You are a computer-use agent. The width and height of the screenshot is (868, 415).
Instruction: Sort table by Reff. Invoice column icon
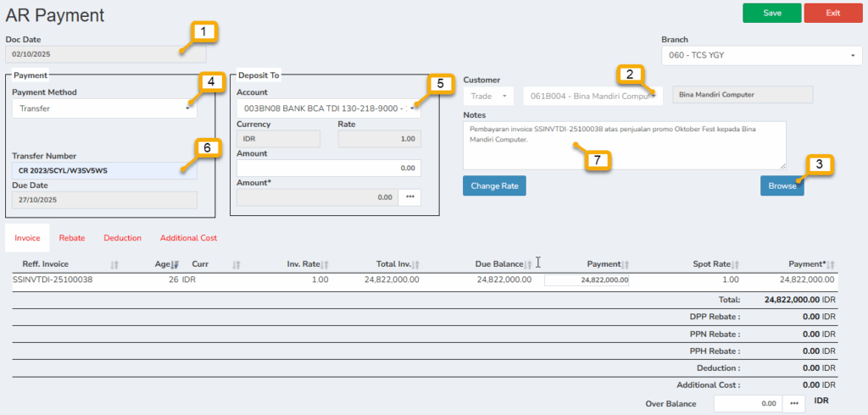114,264
